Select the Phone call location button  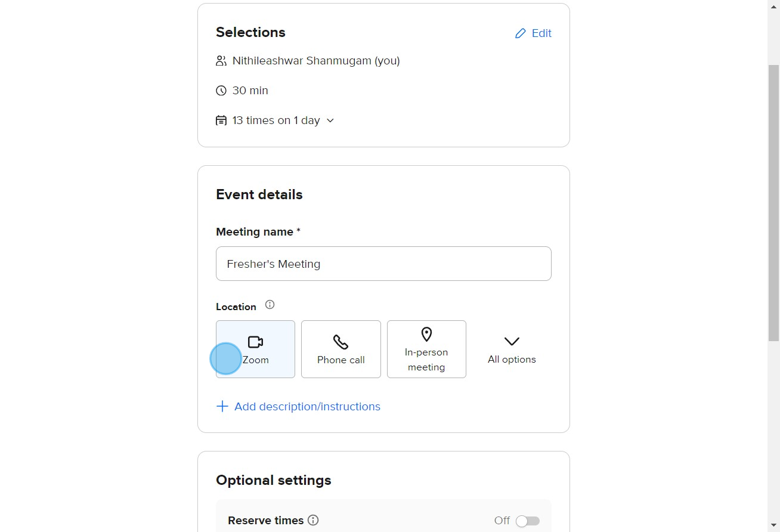point(341,349)
